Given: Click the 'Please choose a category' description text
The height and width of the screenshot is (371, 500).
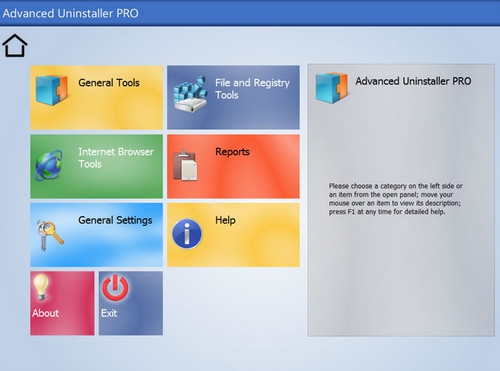Looking at the screenshot, I should [396, 199].
